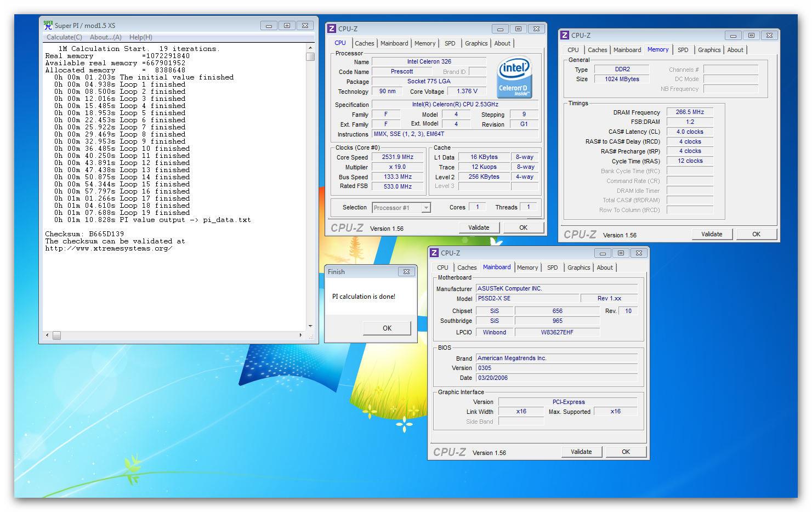The width and height of the screenshot is (812, 512).
Task: Click the LPCIO W83627EHF value
Action: pos(557,332)
